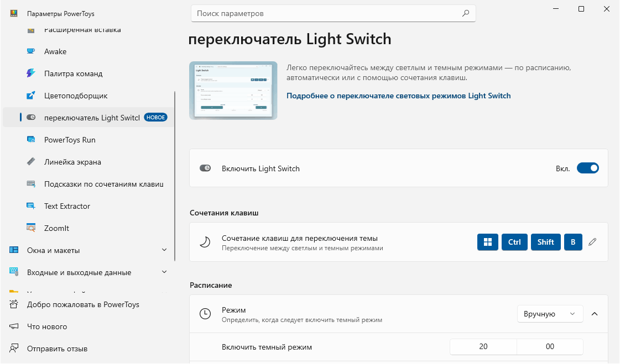
Task: Collapse the Режим section chevron
Action: point(595,314)
